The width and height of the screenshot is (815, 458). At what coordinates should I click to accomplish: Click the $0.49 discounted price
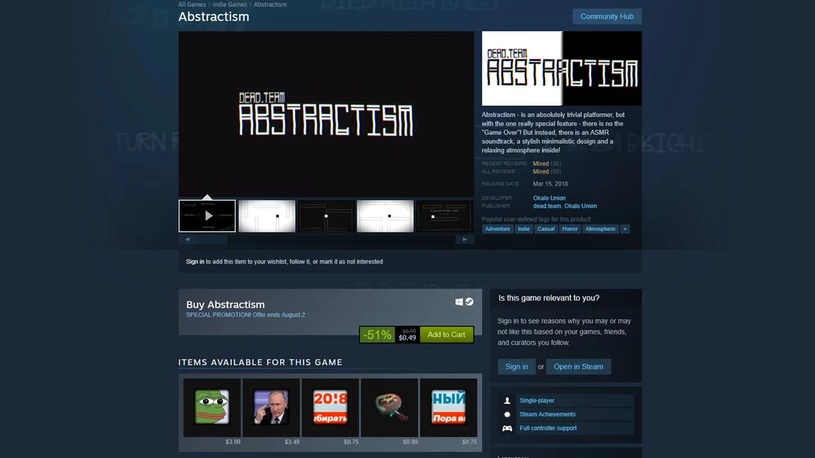(x=408, y=338)
